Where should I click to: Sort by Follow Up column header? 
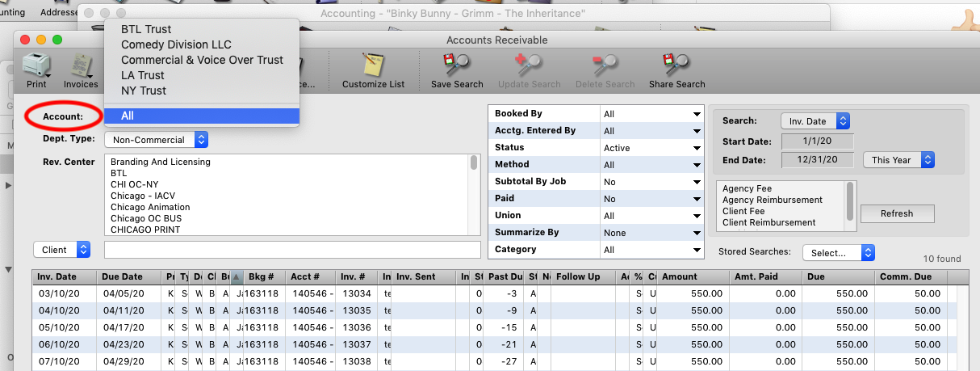(584, 276)
